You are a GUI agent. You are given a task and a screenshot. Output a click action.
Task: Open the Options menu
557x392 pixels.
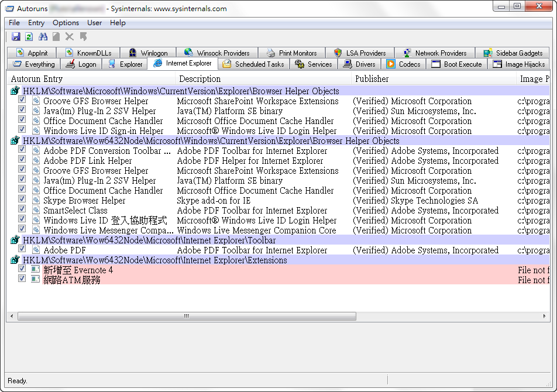pyautogui.click(x=66, y=23)
